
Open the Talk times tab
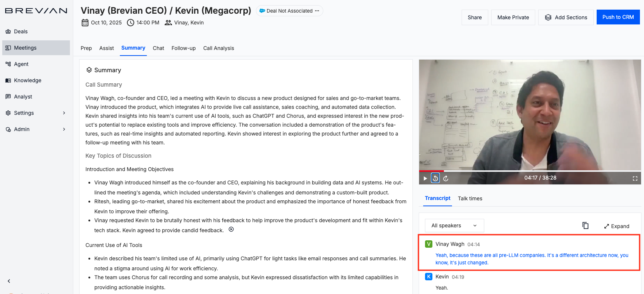tap(470, 198)
